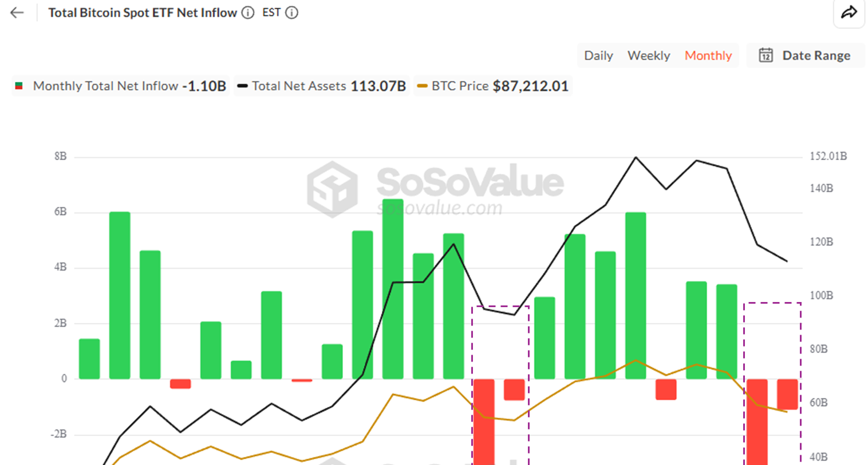Hide the Total Net Assets line
868x465 pixels.
click(x=298, y=86)
